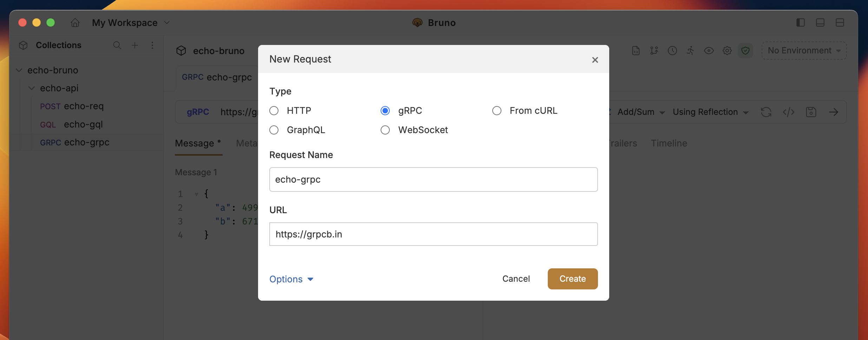This screenshot has height=340, width=868.
Task: Switch to the Timeline tab
Action: click(669, 143)
